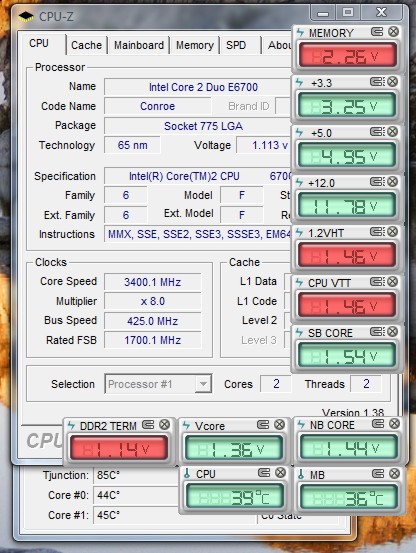Click the lightning icon on the MEMORY widget
Image resolution: width=416 pixels, height=553 pixels.
301,32
